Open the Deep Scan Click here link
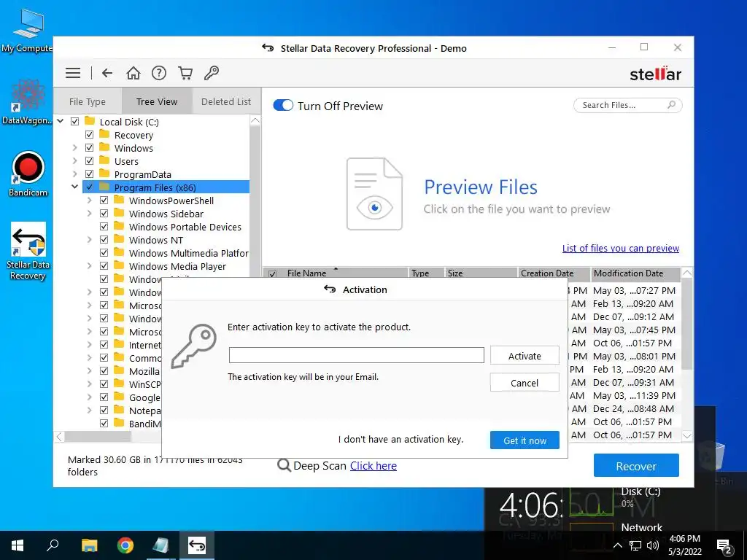747x560 pixels. coord(373,466)
